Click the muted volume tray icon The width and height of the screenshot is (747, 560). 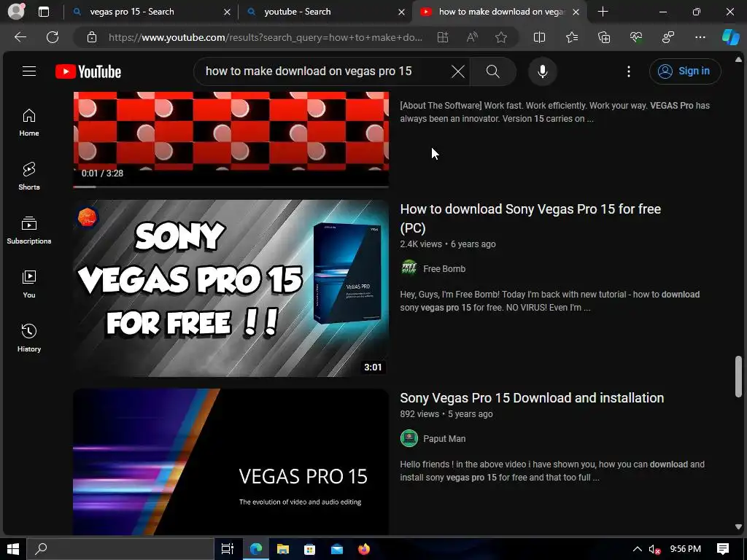click(654, 549)
